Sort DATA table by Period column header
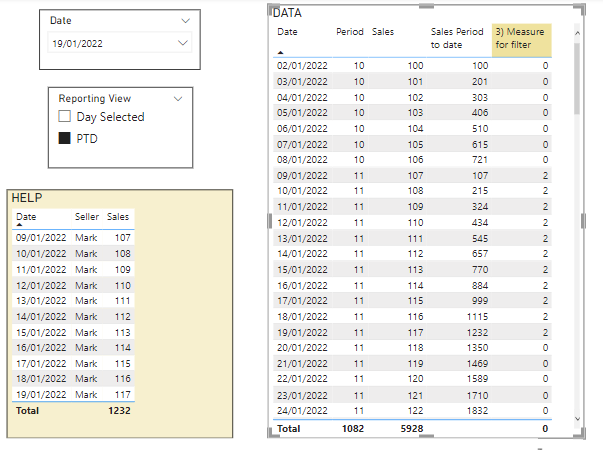Image resolution: width=603 pixels, height=450 pixels. [350, 32]
